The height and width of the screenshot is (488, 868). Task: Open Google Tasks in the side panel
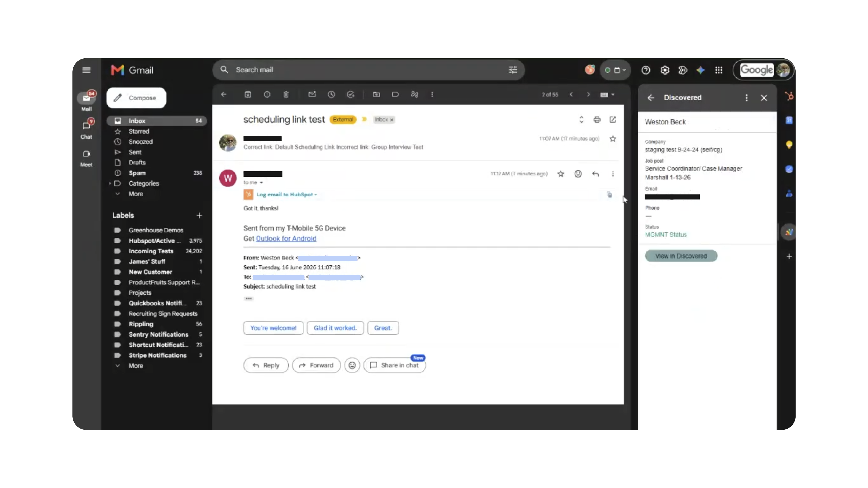tap(789, 169)
